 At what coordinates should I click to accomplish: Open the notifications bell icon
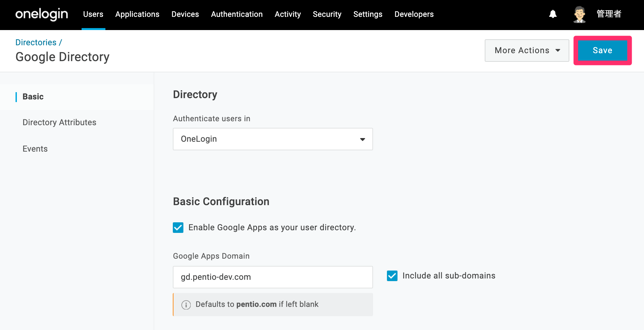(x=553, y=14)
